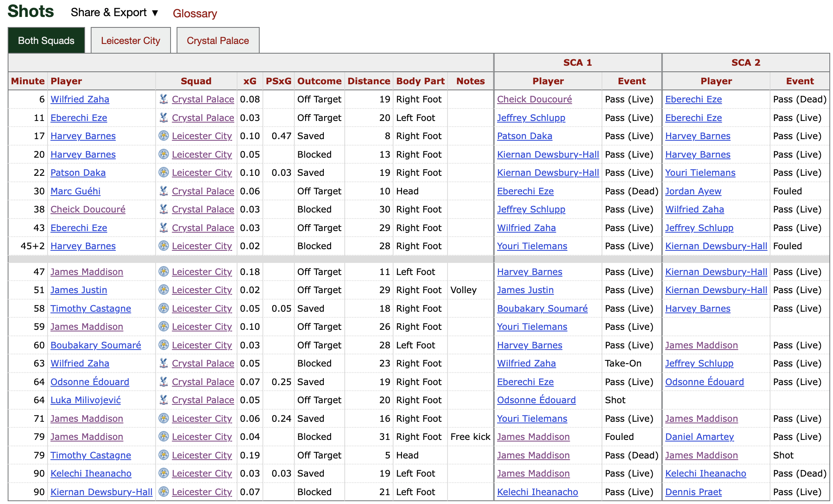Open Jordan Ayew SCA 2 link
The height and width of the screenshot is (504, 833).
(x=693, y=191)
